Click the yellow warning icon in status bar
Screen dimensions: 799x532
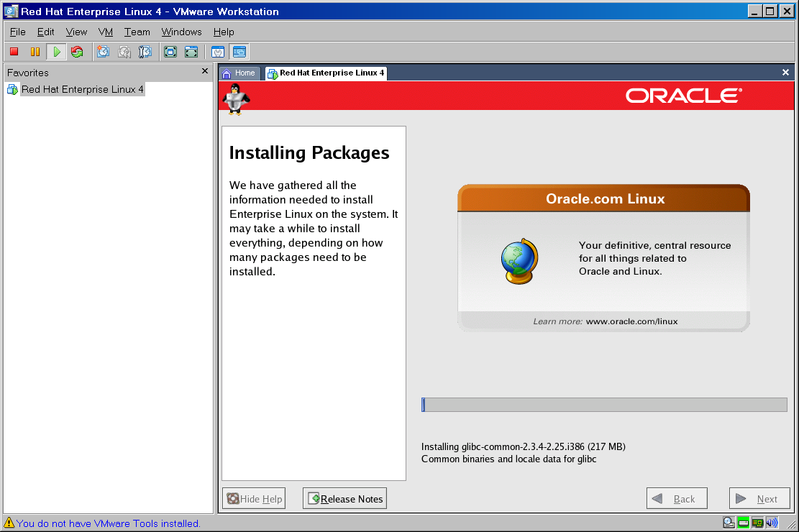click(9, 523)
